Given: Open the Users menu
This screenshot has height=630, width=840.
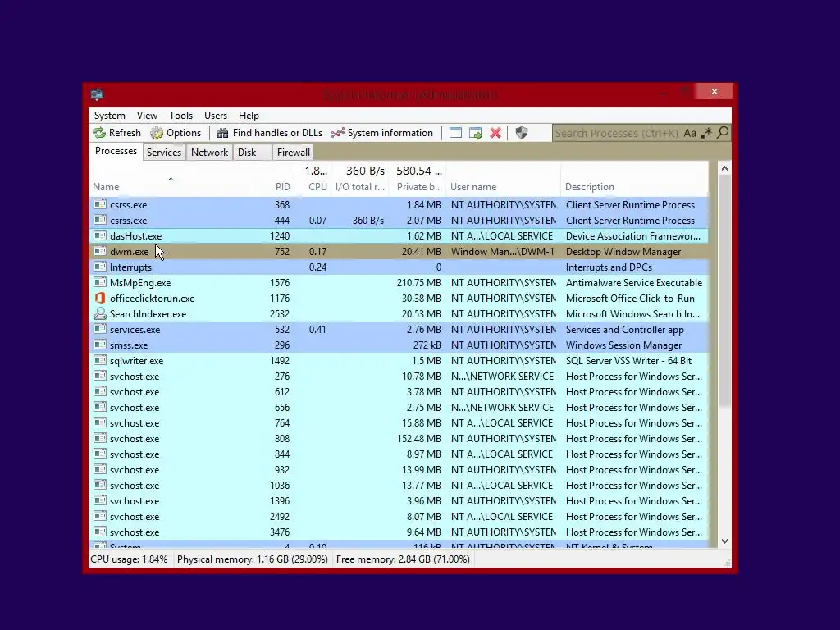Looking at the screenshot, I should pos(216,116).
